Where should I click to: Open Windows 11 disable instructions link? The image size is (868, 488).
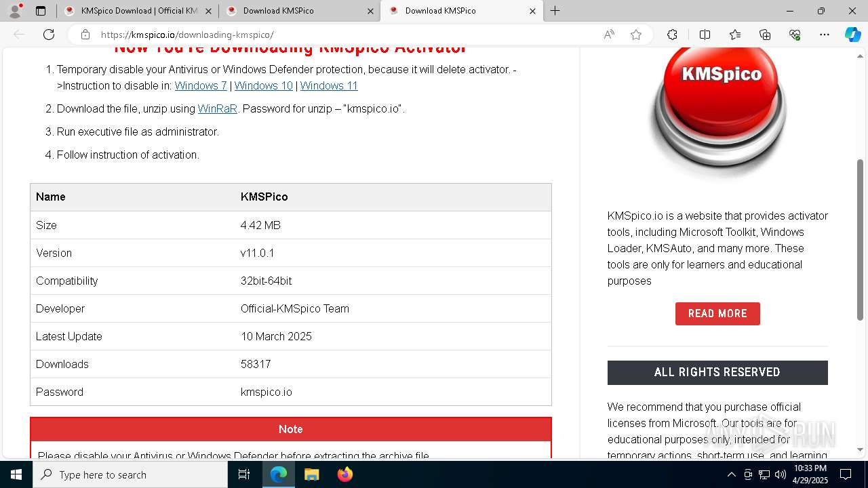click(x=329, y=85)
